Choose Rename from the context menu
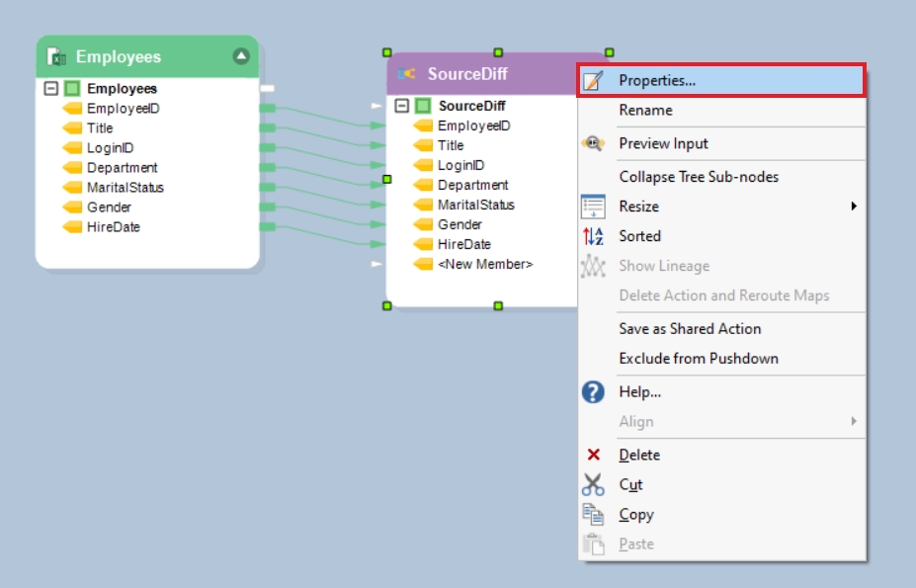 [x=645, y=111]
